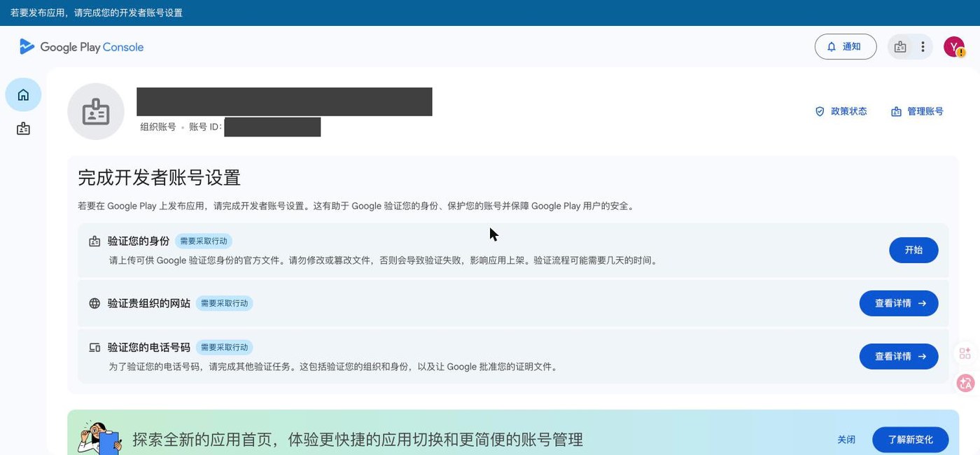The image size is (980, 455).
Task: Click 需要采取行动 badge next to 验证您的身份
Action: pos(204,241)
